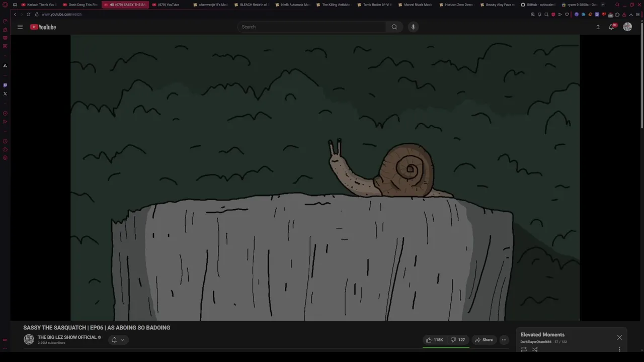Click the heart bookmark icon in toolbar

(567, 14)
